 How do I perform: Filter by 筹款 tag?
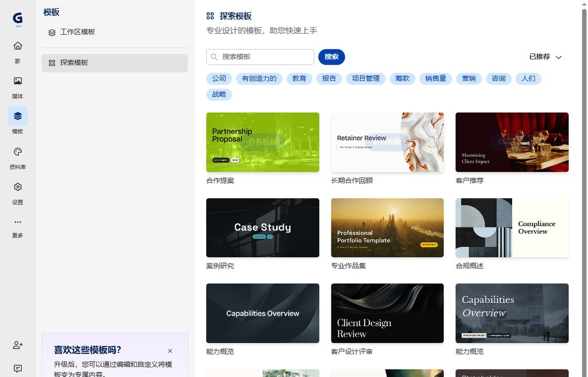coord(403,79)
